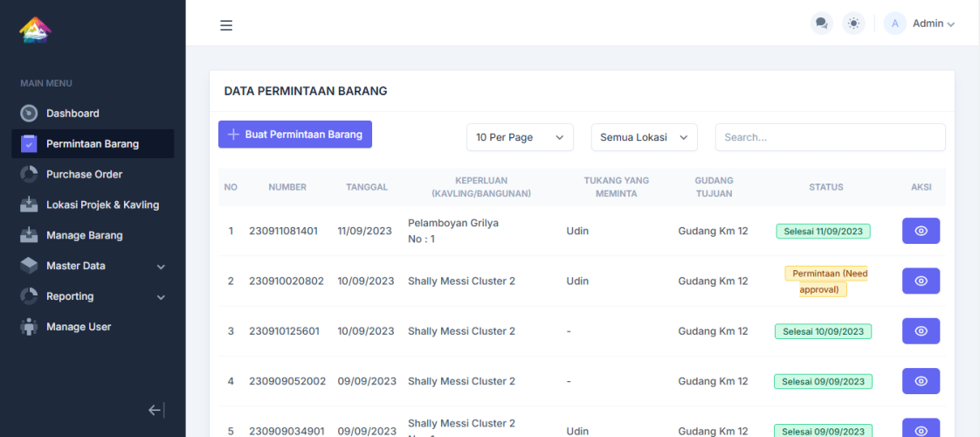980x437 pixels.
Task: Click the Dashboard sidebar icon
Action: 29,114
